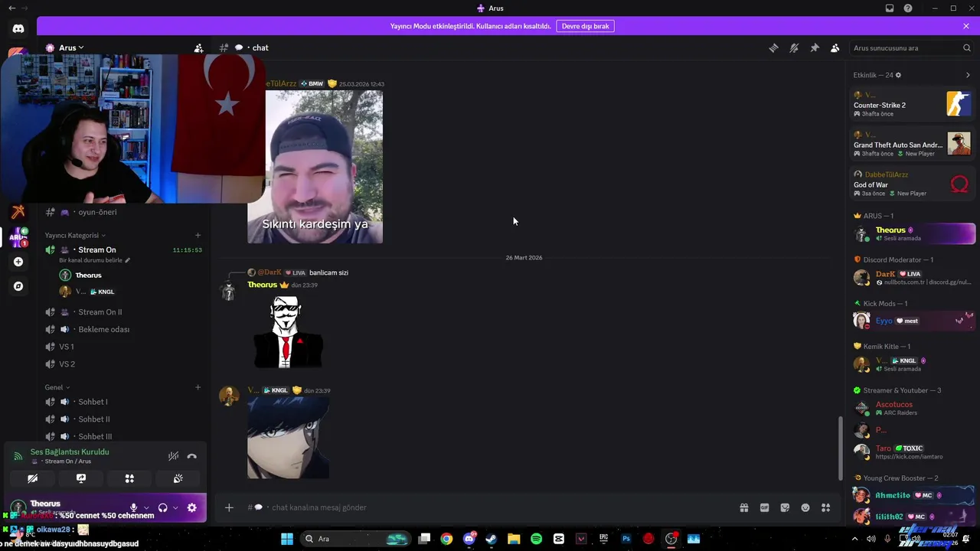Toggle noise suppression in voice panel

point(174,456)
